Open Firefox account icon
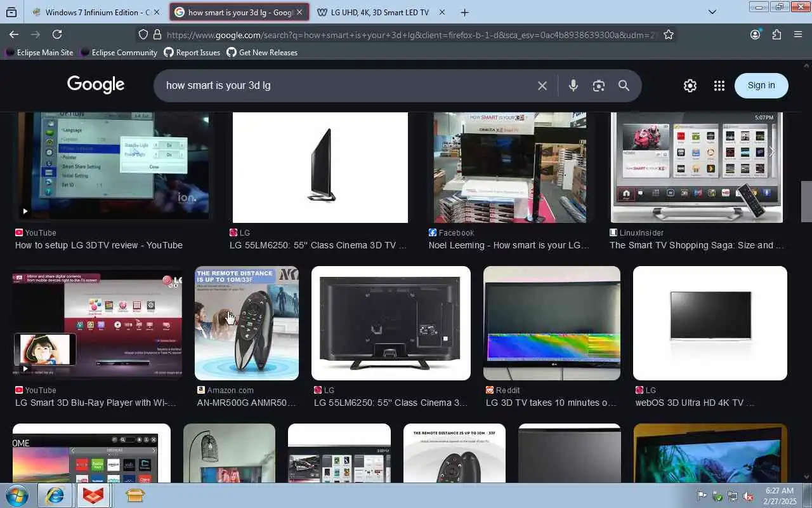Viewport: 812px width, 508px height. pos(755,34)
